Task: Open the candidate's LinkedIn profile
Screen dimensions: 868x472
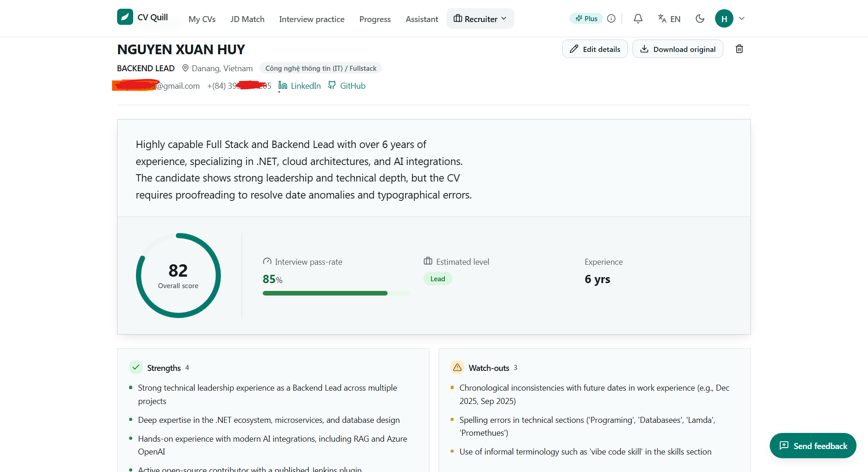Action: [x=300, y=86]
